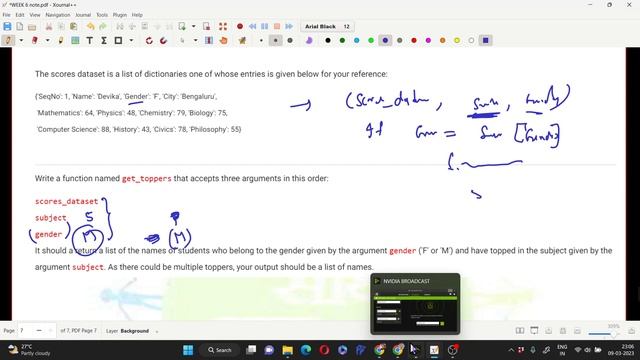This screenshot has height=360, width=640.
Task: Select the Pen tool
Action: pos(8,40)
